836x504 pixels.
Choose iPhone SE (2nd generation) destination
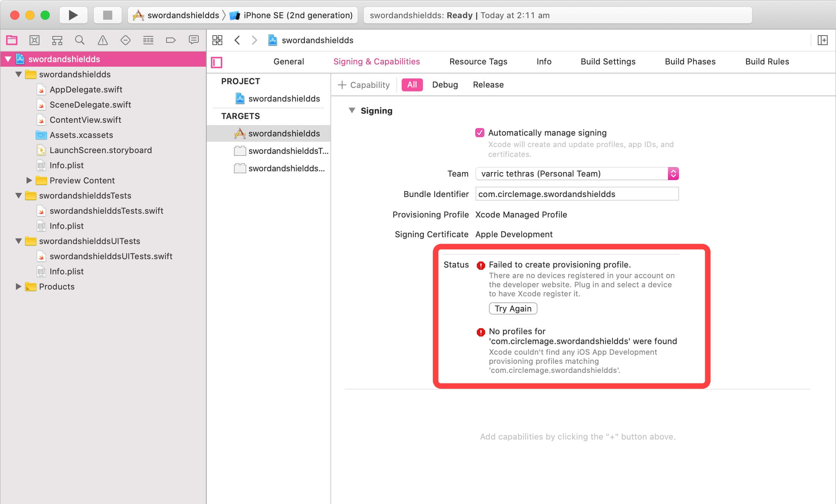tap(291, 15)
